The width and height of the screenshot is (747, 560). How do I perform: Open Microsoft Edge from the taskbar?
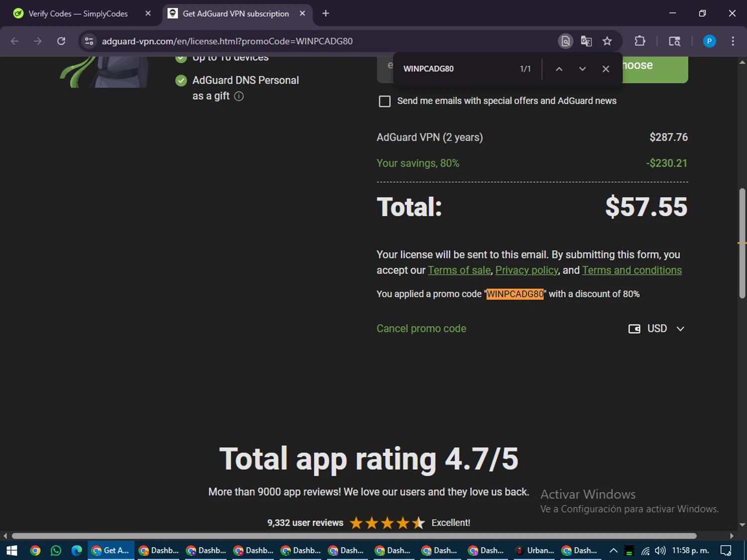(x=76, y=551)
